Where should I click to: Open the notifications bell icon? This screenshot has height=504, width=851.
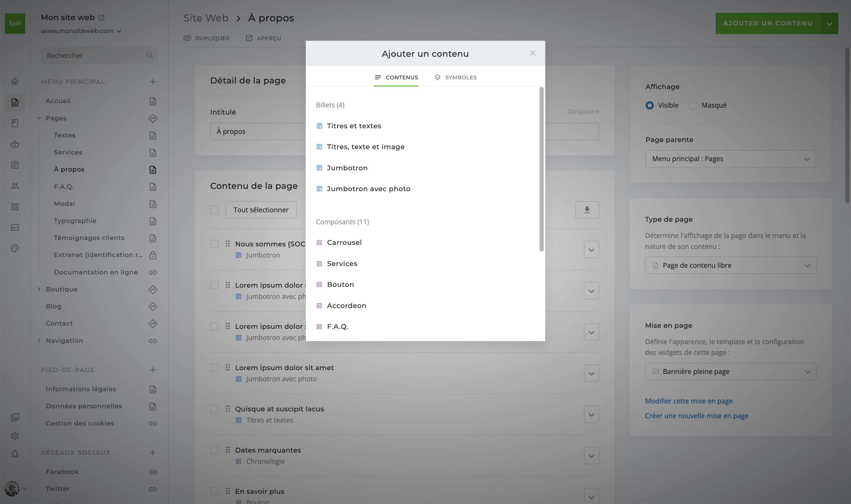tap(15, 454)
